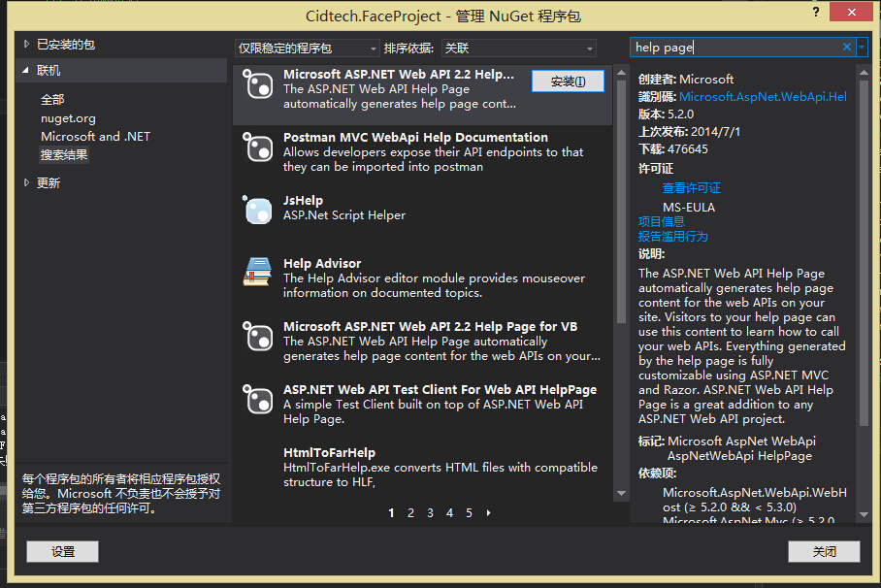Select the Help Advisor package title
The height and width of the screenshot is (588, 881).
[x=322, y=263]
